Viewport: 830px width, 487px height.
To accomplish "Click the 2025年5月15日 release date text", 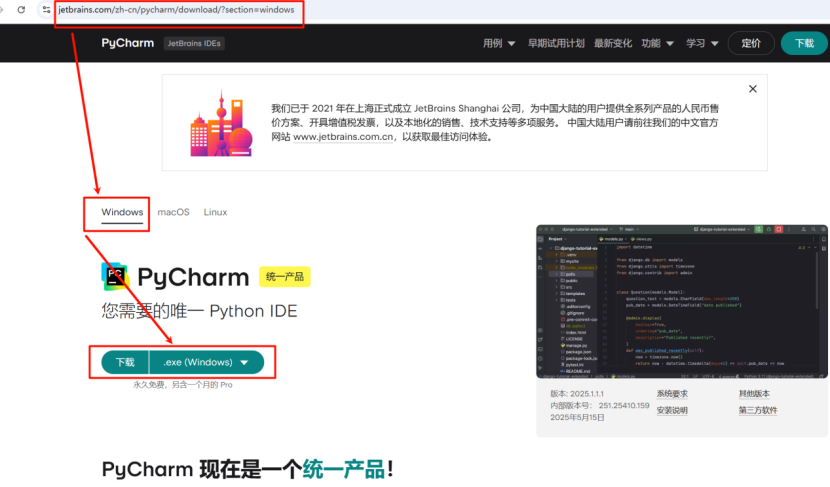I will pyautogui.click(x=578, y=418).
